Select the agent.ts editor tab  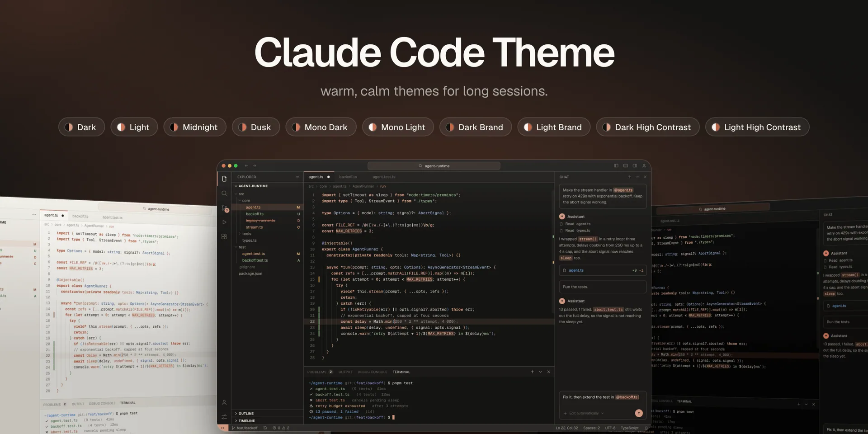319,177
